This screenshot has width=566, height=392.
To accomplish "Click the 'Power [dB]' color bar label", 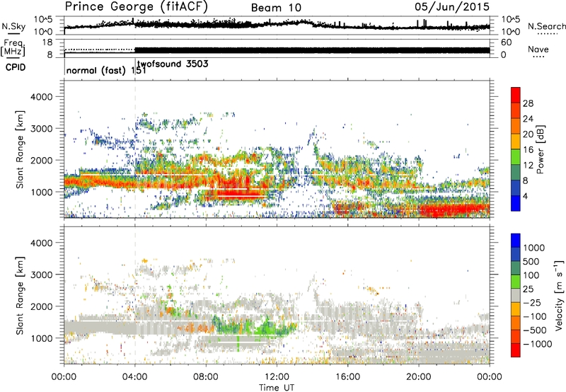I will [540, 149].
